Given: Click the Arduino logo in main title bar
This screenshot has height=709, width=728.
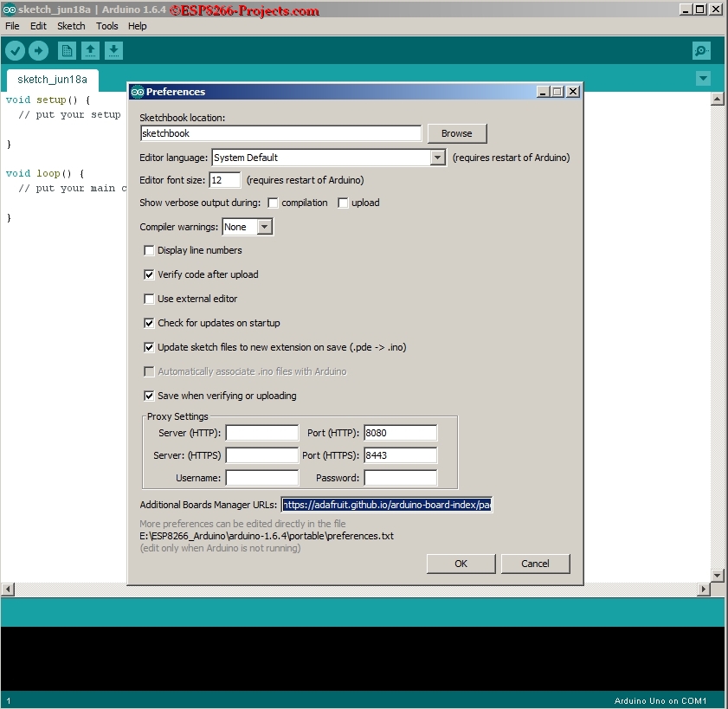Looking at the screenshot, I should (x=9, y=10).
